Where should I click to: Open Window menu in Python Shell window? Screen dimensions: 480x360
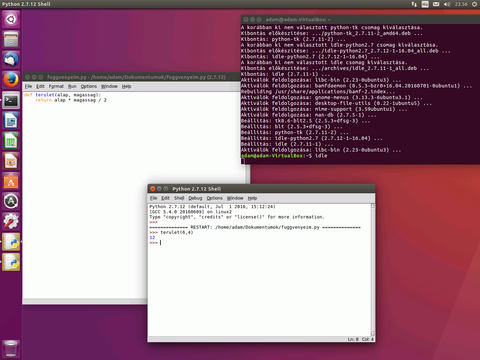coord(235,198)
